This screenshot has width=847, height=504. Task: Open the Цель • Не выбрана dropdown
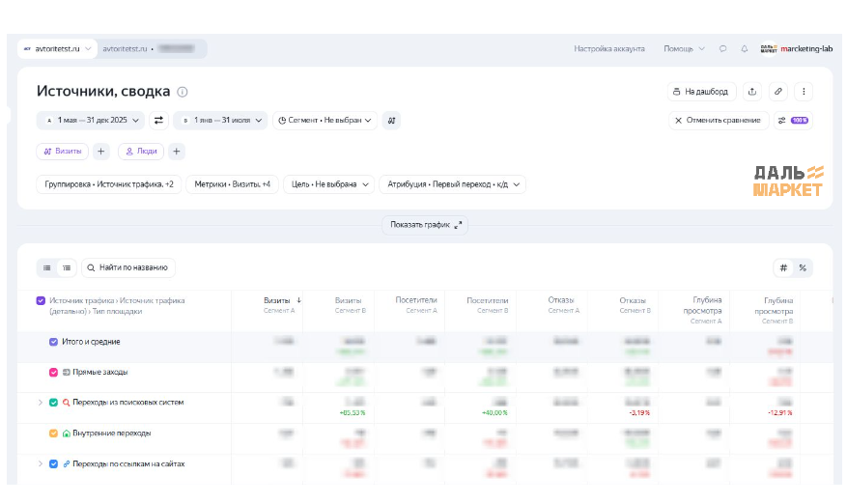coord(329,184)
